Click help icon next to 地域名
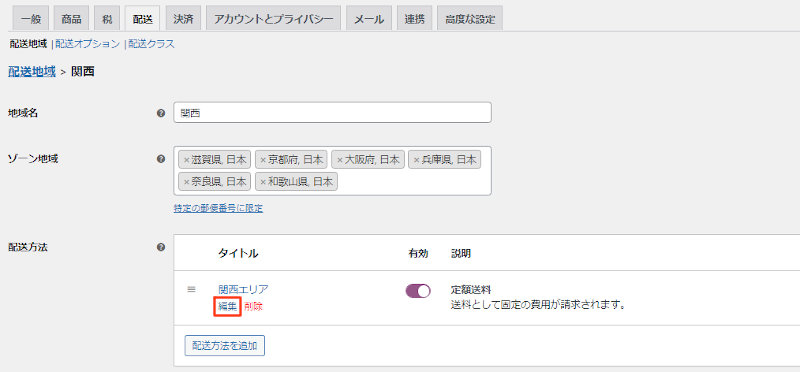 [x=161, y=113]
